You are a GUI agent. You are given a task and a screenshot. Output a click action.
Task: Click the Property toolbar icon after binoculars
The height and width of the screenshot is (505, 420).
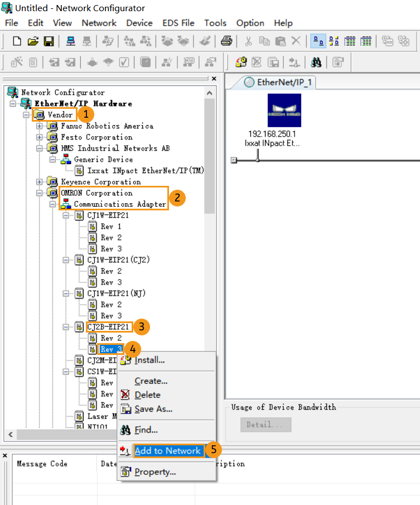click(x=338, y=62)
